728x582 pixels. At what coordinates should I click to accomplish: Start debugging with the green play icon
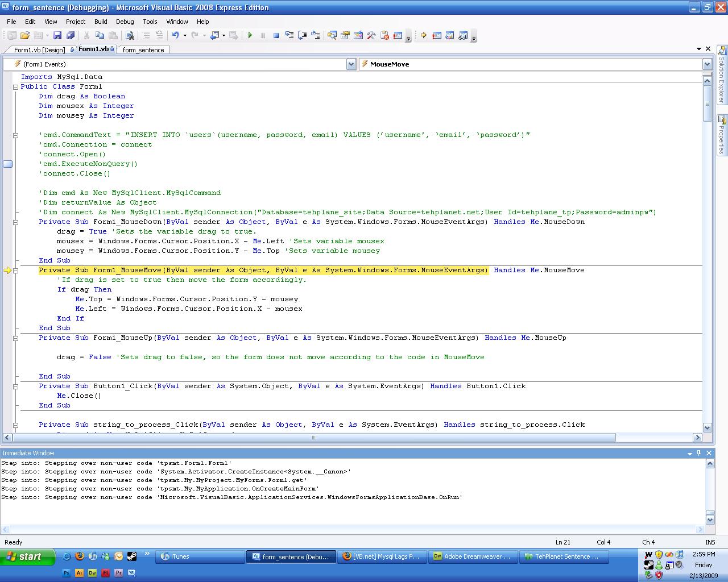point(250,35)
